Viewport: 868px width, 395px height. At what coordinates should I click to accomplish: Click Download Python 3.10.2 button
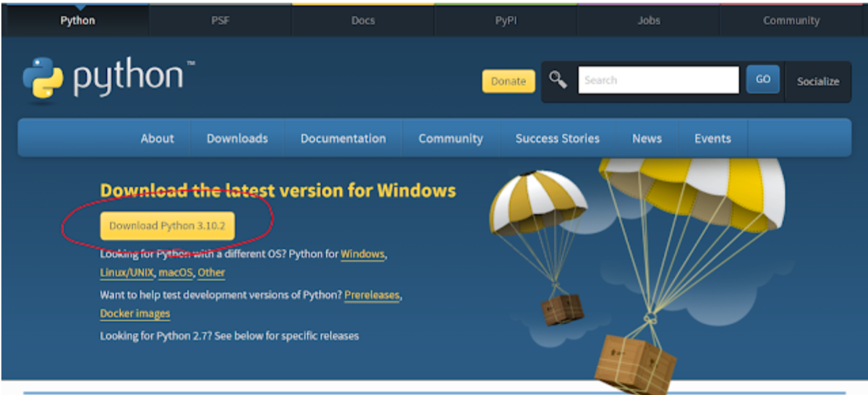click(167, 226)
